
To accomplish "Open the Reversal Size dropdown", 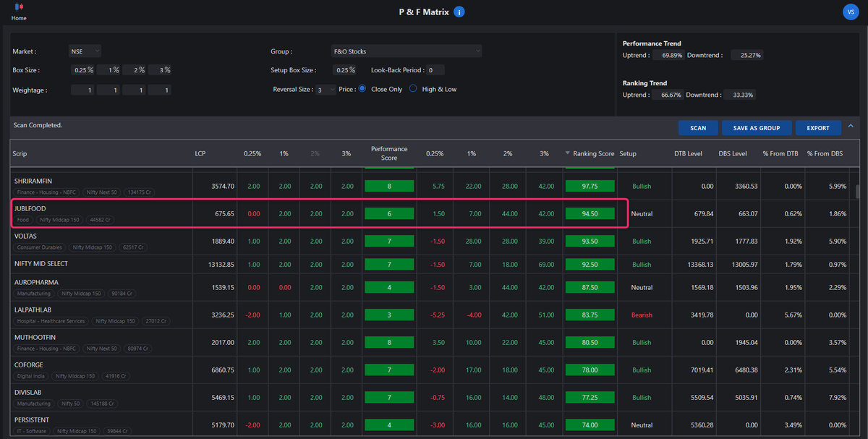I will pos(325,90).
